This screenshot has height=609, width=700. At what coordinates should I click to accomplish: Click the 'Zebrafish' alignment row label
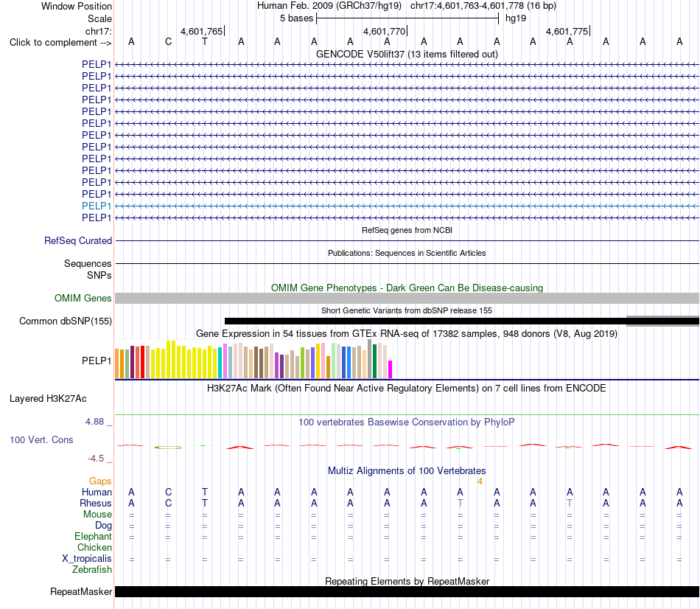(92, 570)
